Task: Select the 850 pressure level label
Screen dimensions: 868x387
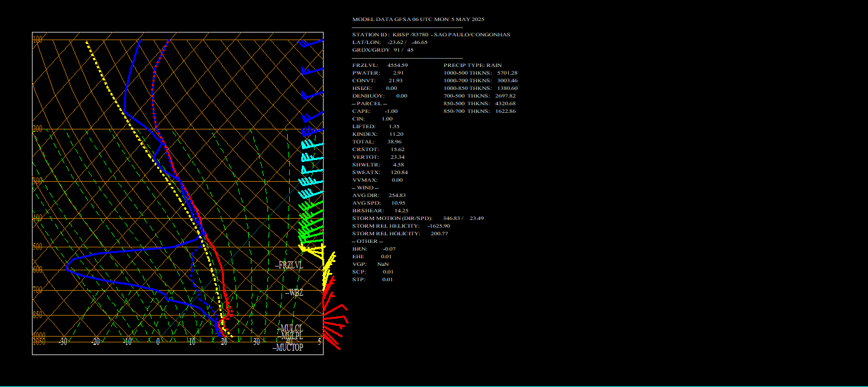Action: pyautogui.click(x=38, y=315)
